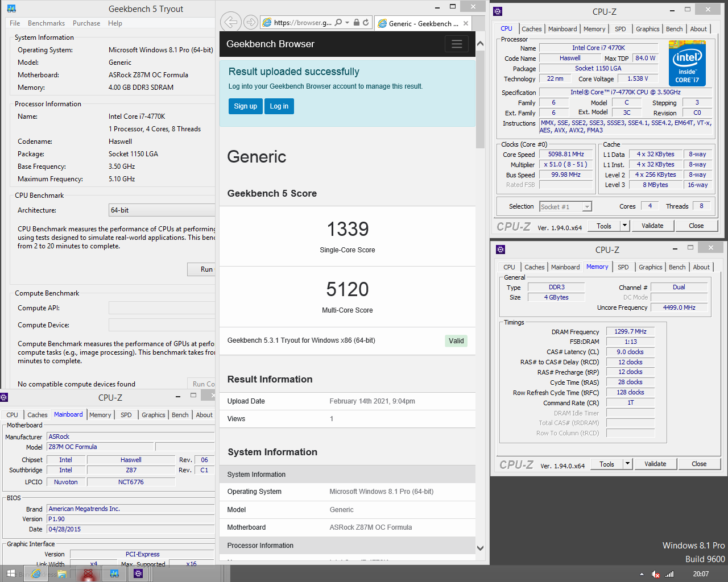728x582 pixels.
Task: Switch to SPD tab in top CPU-Z
Action: 621,29
